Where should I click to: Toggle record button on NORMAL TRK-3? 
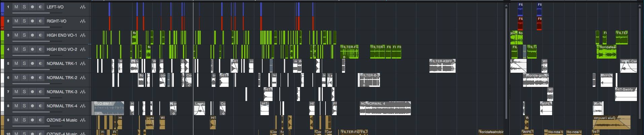(x=32, y=92)
